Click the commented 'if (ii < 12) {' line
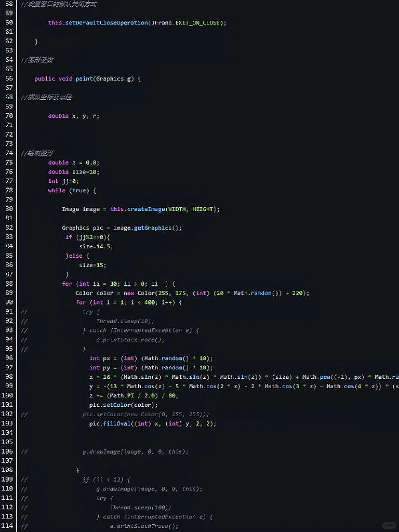 coord(106,480)
